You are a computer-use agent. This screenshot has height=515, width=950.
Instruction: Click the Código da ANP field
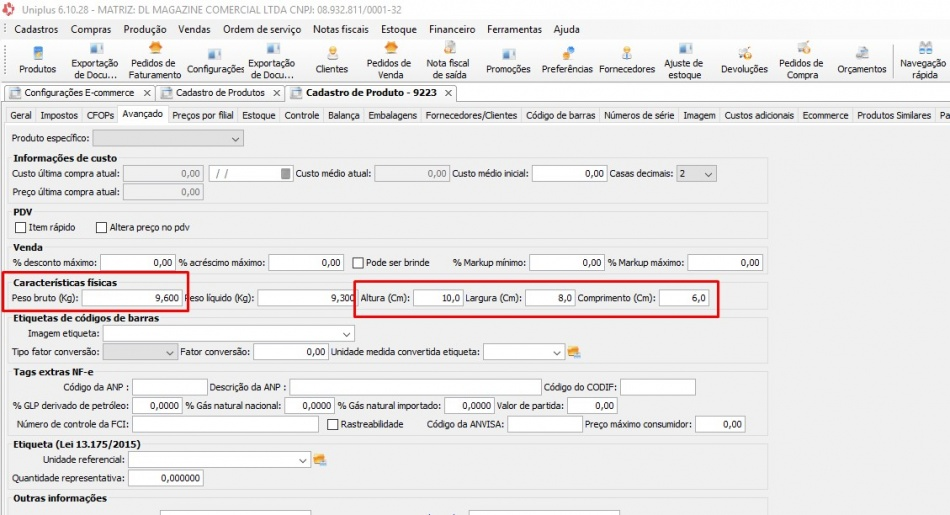170,387
